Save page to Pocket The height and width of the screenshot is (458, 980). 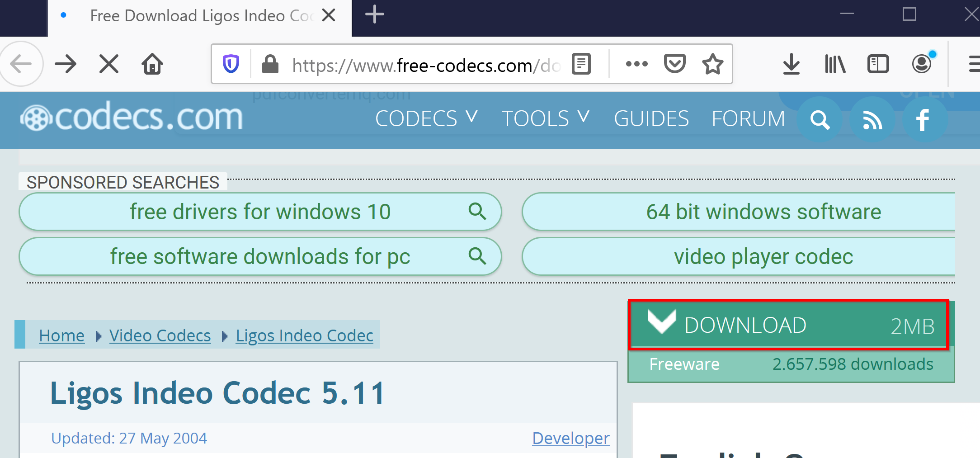tap(674, 64)
